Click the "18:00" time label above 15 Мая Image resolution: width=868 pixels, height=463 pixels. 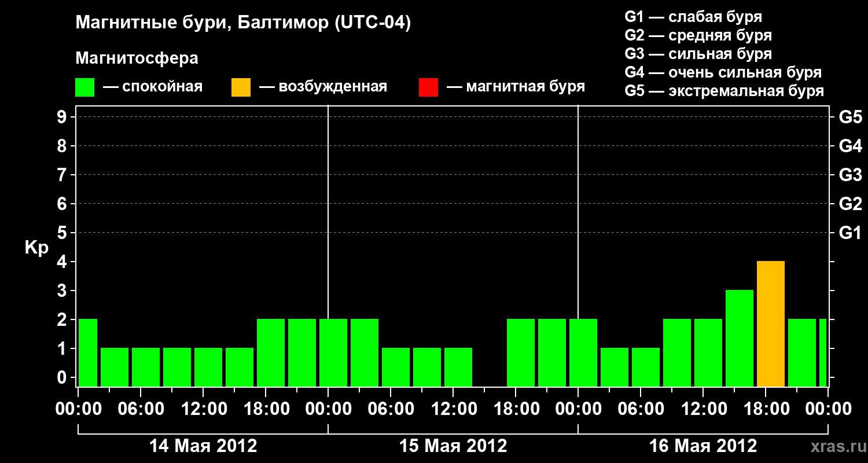[516, 409]
